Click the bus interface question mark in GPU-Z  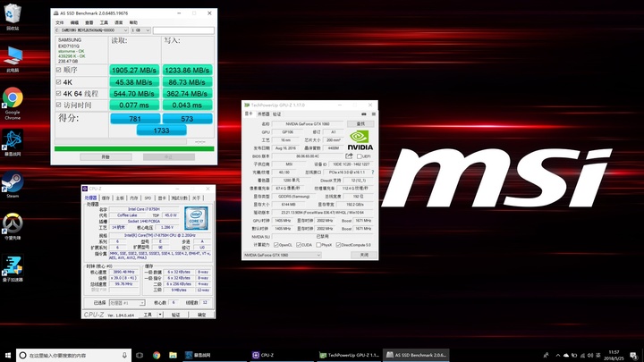coord(372,172)
